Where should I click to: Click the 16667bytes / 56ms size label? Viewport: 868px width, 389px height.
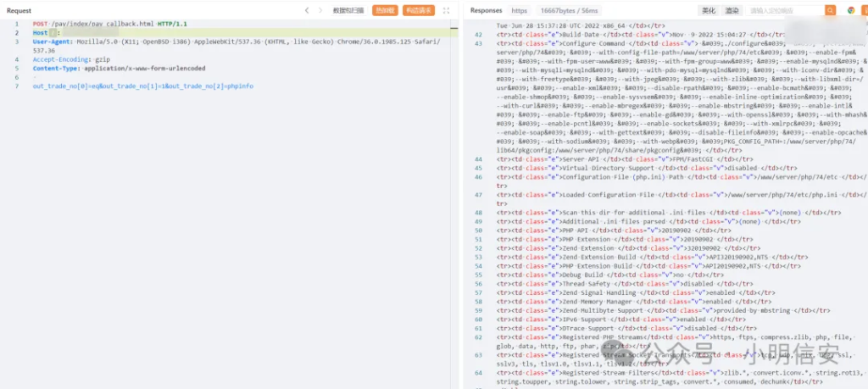[570, 10]
